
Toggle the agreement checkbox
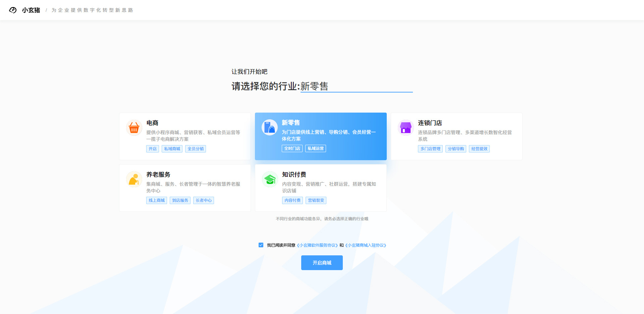click(x=261, y=245)
